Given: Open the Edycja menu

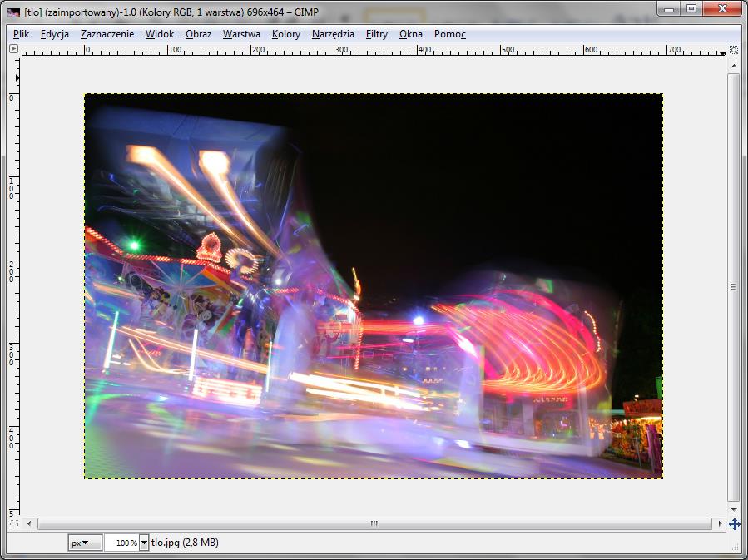Looking at the screenshot, I should (55, 34).
